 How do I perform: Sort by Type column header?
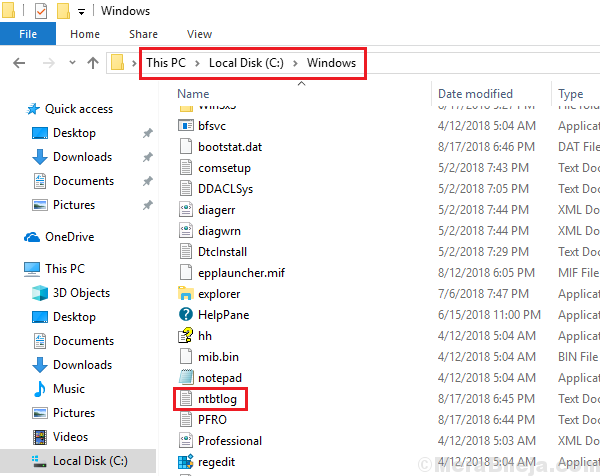pyautogui.click(x=571, y=94)
